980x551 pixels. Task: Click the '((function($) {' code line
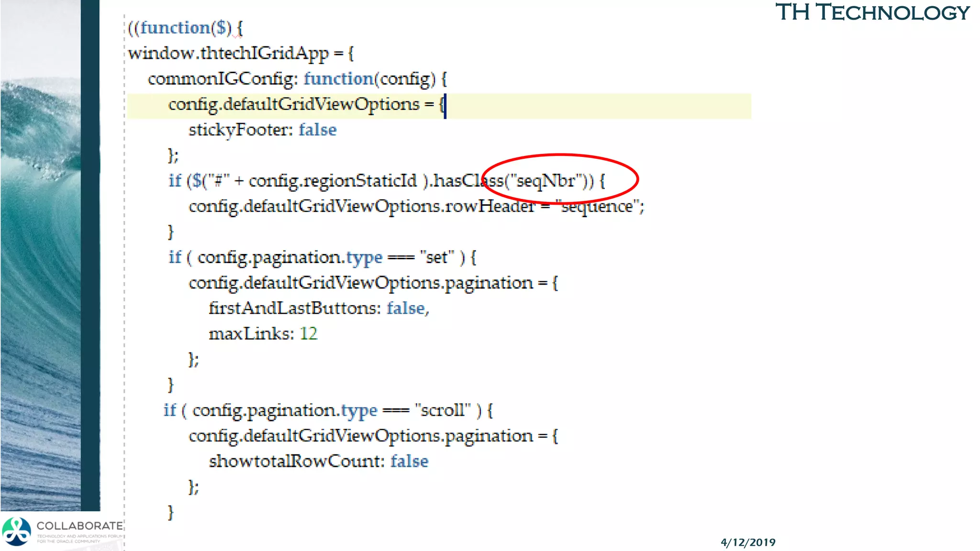click(186, 28)
